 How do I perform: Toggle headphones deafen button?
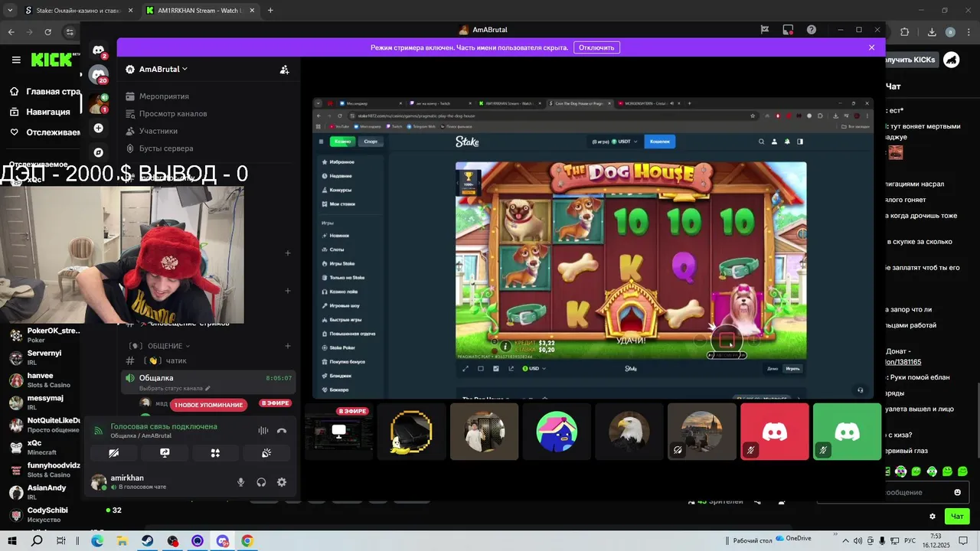[261, 482]
